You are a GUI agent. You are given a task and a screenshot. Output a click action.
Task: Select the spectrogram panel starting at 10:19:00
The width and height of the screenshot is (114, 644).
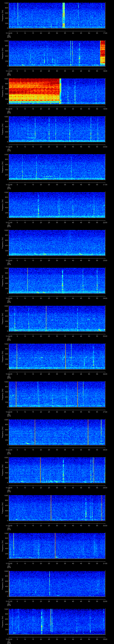(57, 129)
